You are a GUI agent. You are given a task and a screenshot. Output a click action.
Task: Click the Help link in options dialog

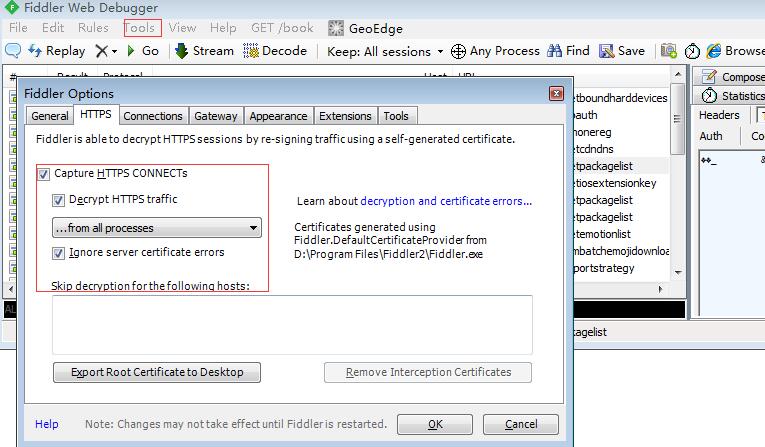[x=47, y=424]
